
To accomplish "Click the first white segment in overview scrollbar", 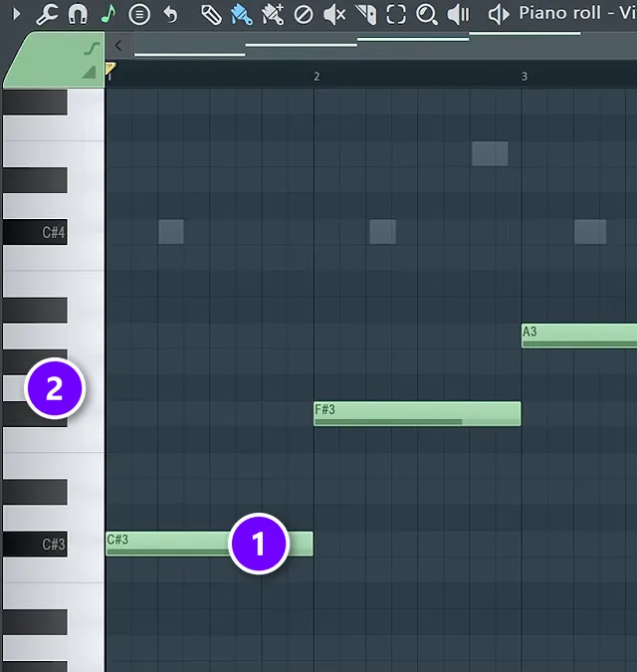I will click(190, 55).
